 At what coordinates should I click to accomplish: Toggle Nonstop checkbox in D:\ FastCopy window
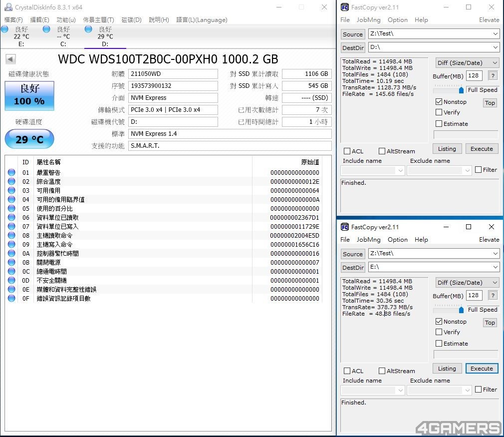click(439, 102)
